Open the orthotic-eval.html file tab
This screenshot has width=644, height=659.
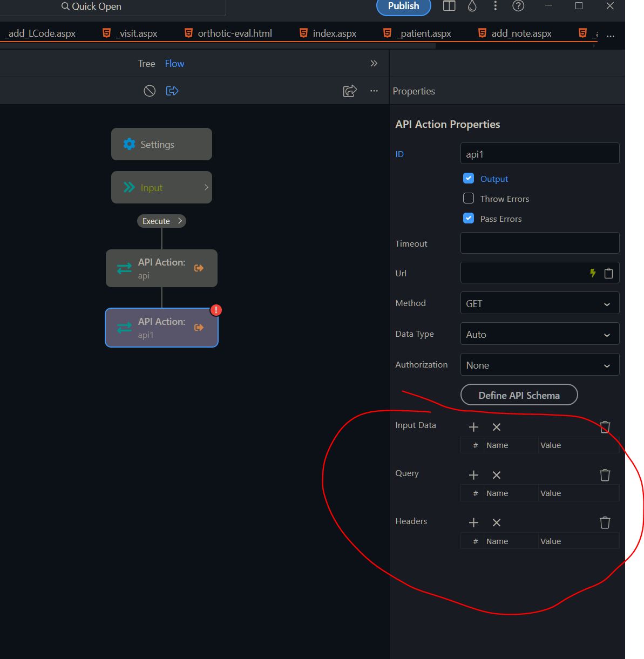tap(234, 33)
